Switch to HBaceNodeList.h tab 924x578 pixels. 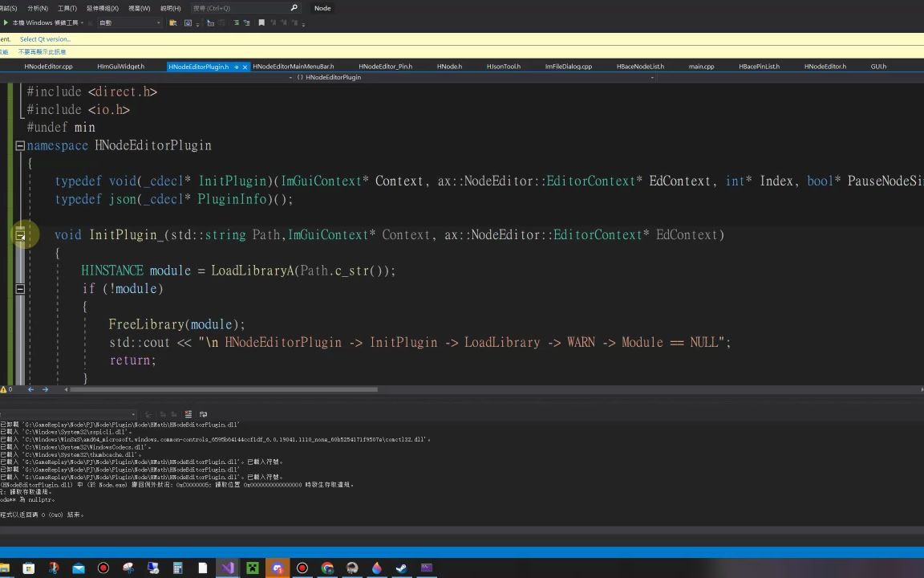coord(640,66)
